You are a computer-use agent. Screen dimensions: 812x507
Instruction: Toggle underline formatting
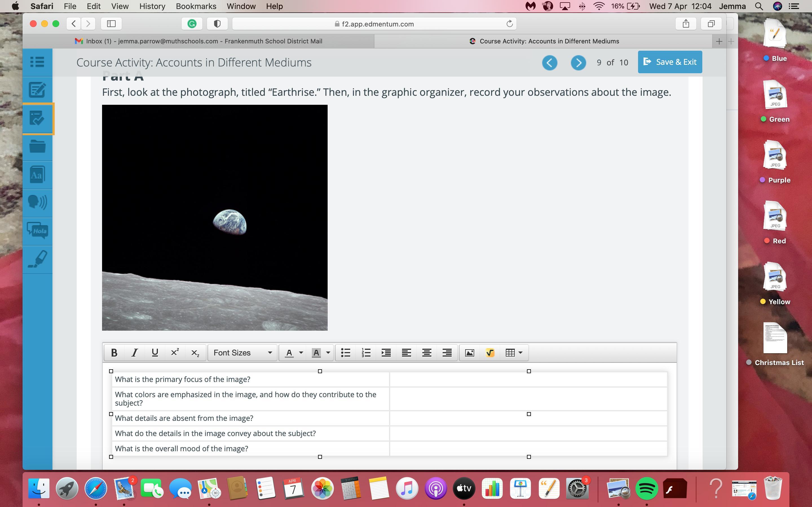[155, 352]
